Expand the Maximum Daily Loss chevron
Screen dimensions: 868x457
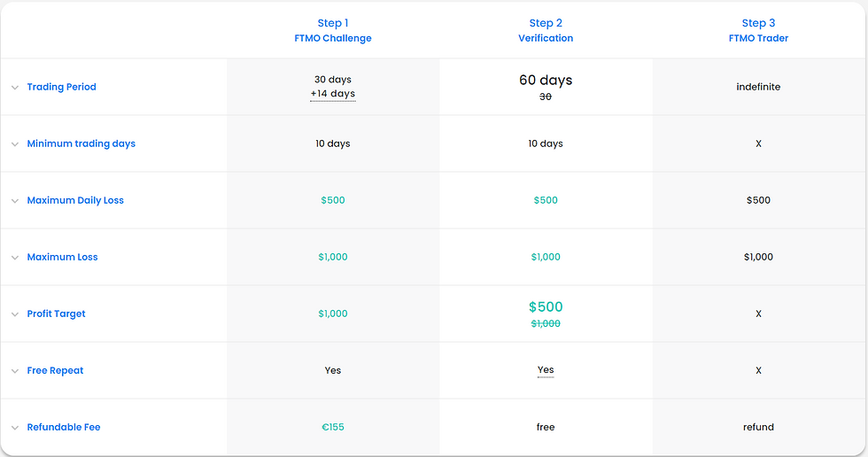pos(15,201)
